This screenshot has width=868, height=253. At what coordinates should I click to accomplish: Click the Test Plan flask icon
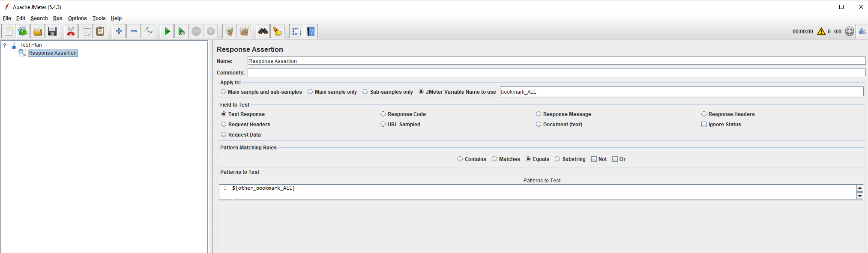click(x=14, y=45)
